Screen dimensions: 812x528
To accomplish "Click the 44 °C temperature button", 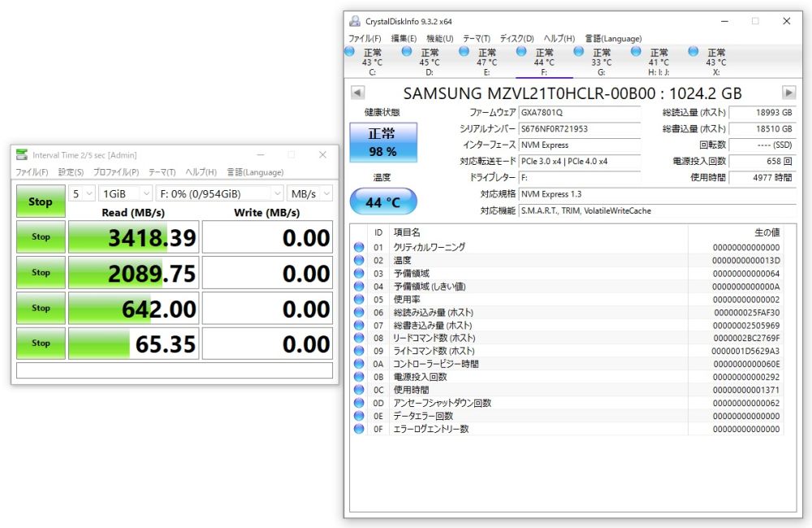I will [x=383, y=201].
